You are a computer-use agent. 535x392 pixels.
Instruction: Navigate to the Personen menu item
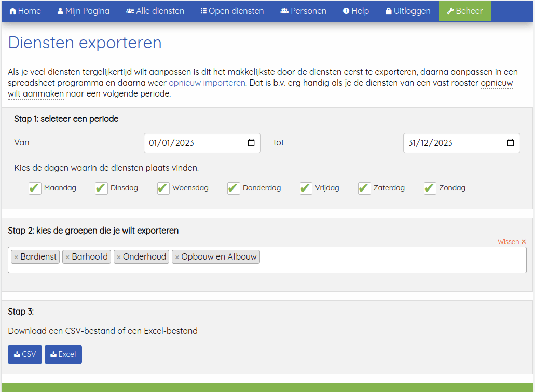[x=303, y=10]
